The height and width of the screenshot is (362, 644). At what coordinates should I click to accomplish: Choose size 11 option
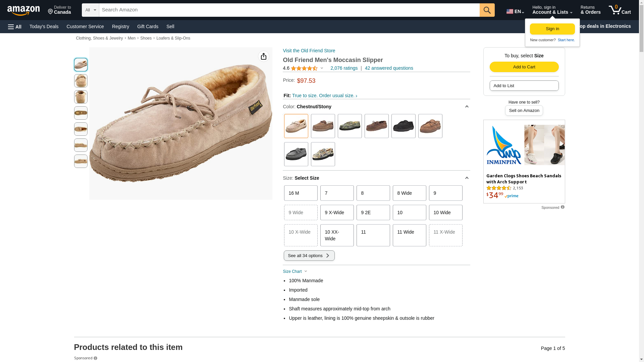[x=373, y=235]
